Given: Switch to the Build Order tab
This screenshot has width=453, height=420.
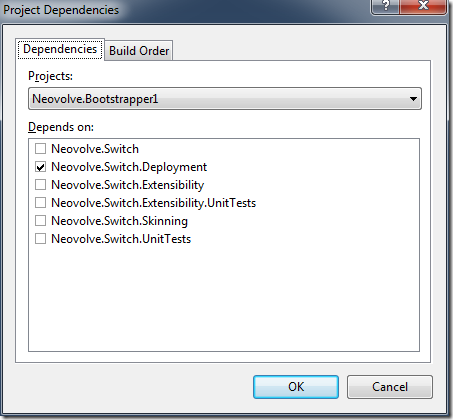Looking at the screenshot, I should 139,51.
